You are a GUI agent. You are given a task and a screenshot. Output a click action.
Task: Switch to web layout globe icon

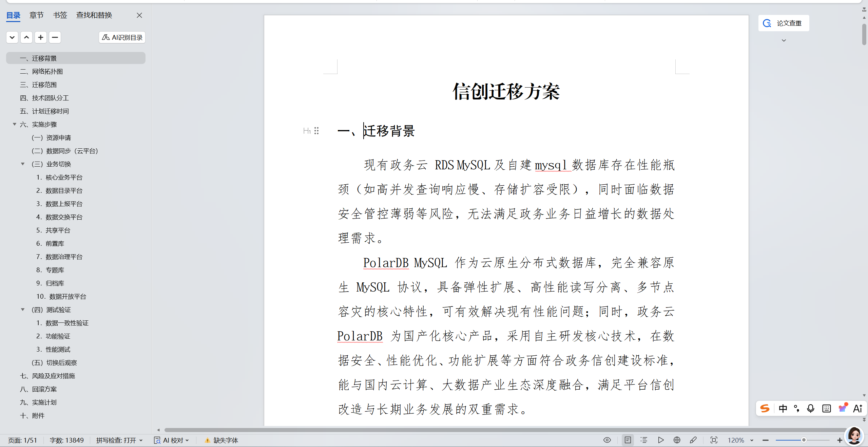(x=677, y=440)
